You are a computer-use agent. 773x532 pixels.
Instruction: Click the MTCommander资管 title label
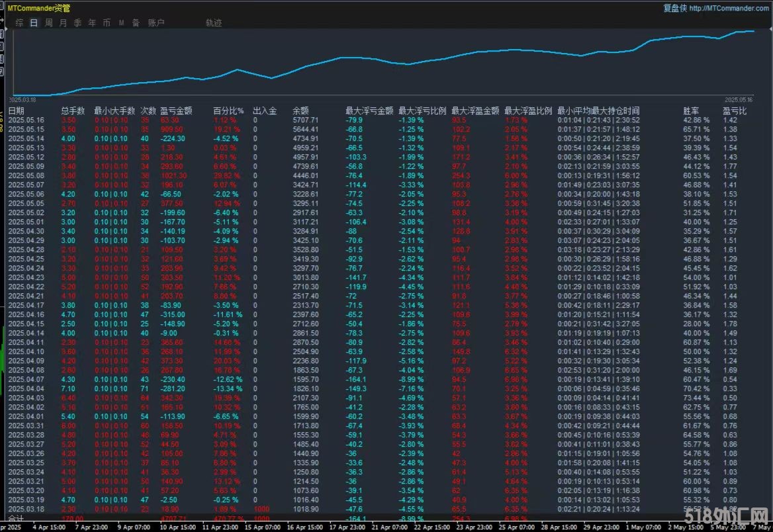click(39, 8)
